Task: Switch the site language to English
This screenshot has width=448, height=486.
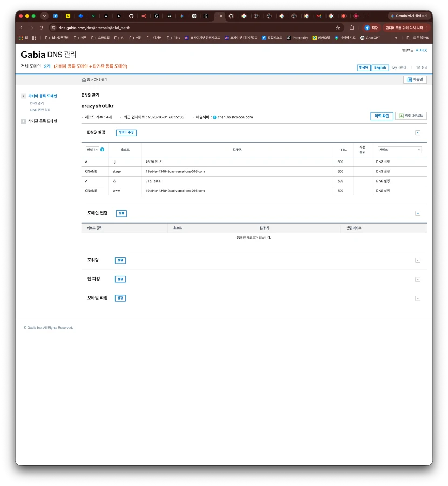Action: click(380, 67)
